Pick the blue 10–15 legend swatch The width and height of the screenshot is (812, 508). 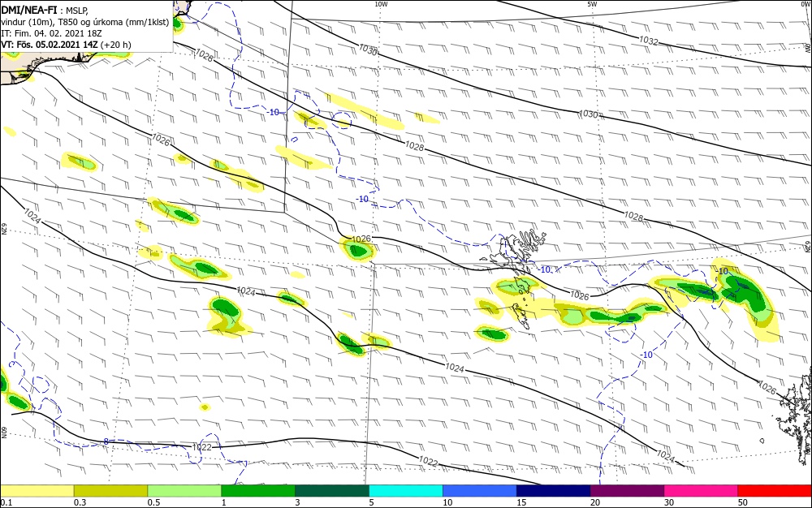tap(480, 491)
